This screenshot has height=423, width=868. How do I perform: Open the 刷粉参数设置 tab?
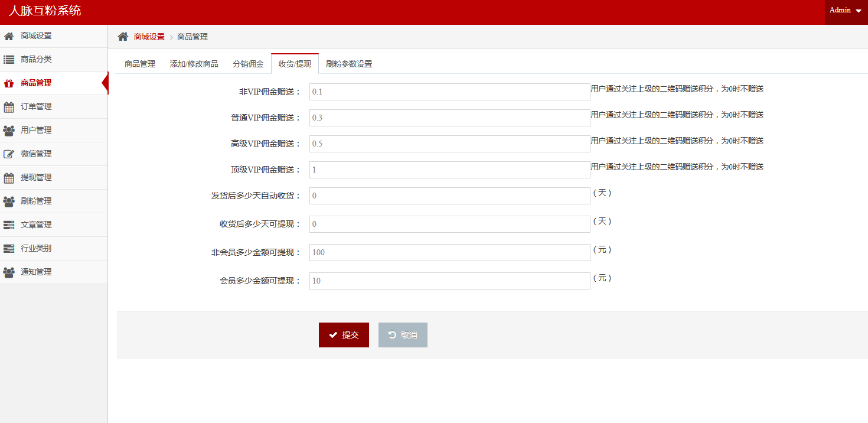pyautogui.click(x=349, y=64)
